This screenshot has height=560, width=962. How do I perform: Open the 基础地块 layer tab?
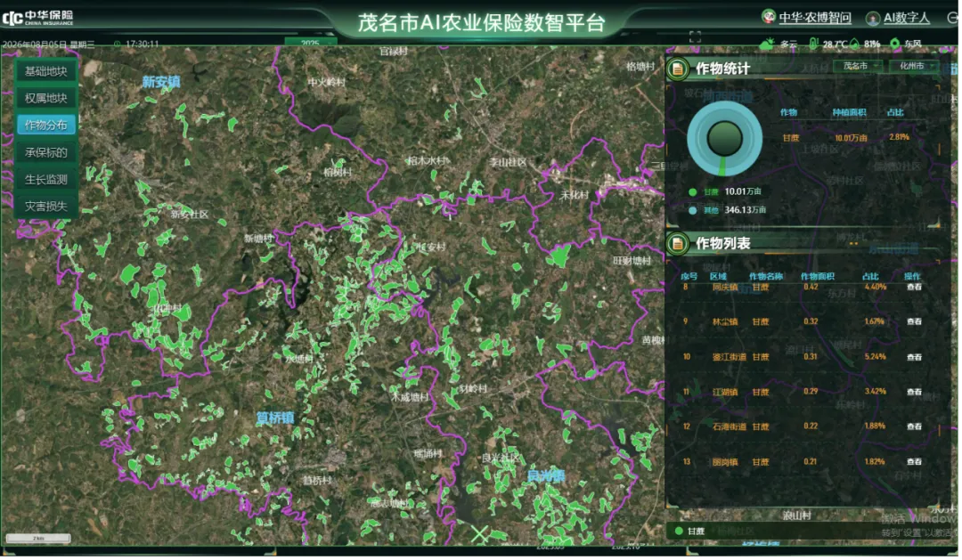click(46, 71)
